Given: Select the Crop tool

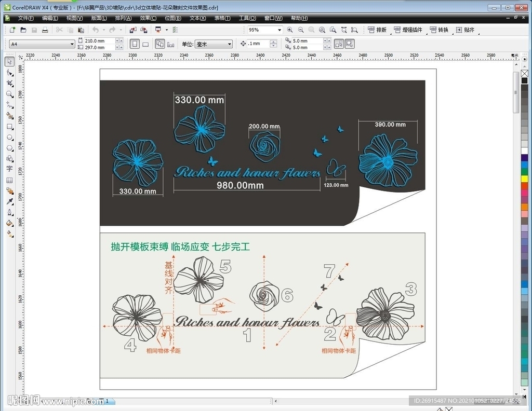Looking at the screenshot, I should [x=9, y=83].
